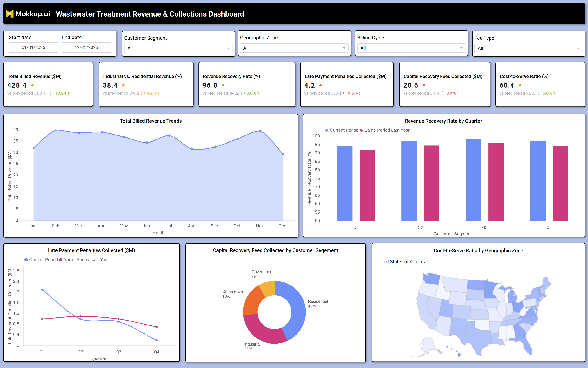588x368 pixels.
Task: Click Same Period Last Year legend dot in Recovery Rate chart
Action: click(x=361, y=130)
